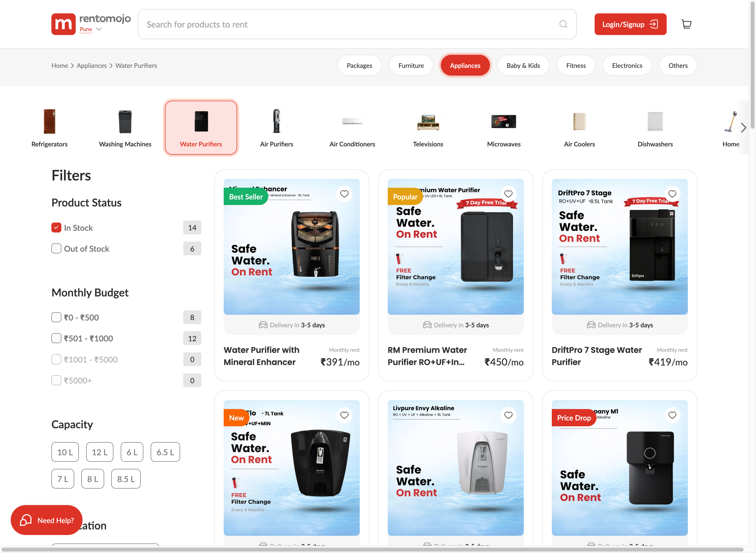Viewport: 756px width, 553px height.
Task: Go to Home breadcrumb link
Action: (x=60, y=66)
